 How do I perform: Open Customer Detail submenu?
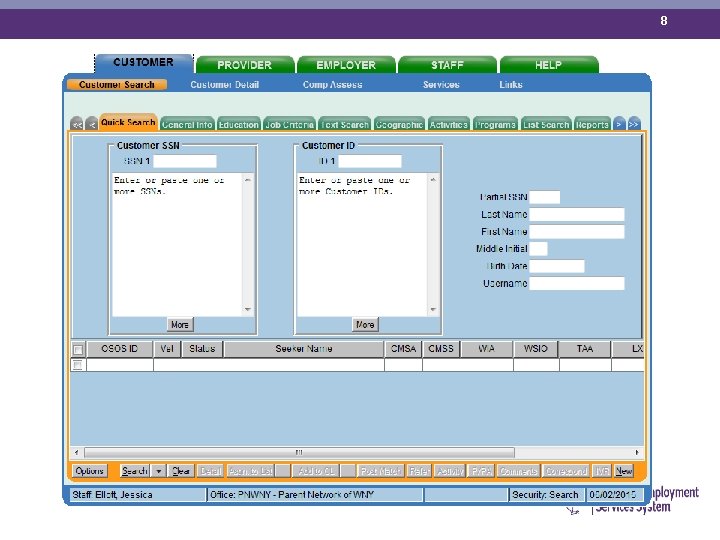point(225,84)
